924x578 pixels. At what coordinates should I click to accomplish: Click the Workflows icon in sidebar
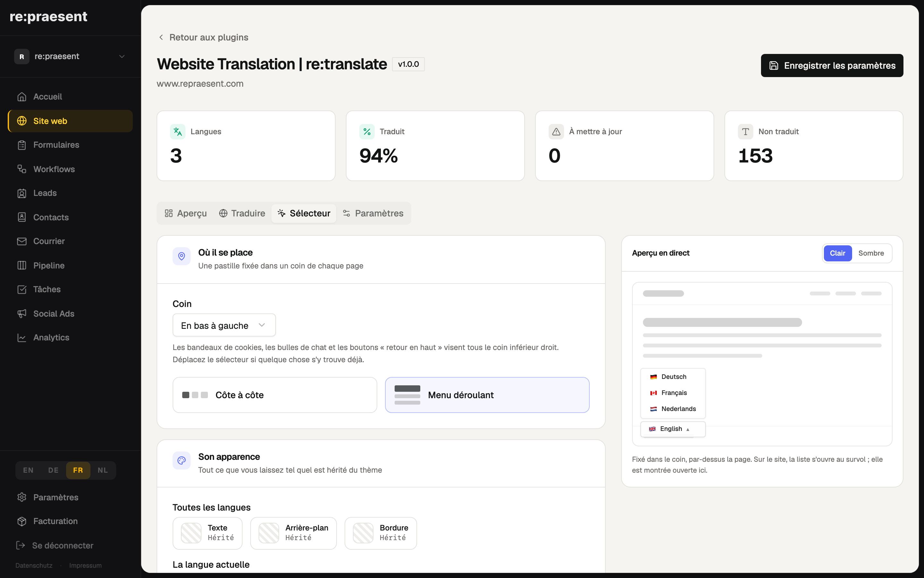pos(22,169)
